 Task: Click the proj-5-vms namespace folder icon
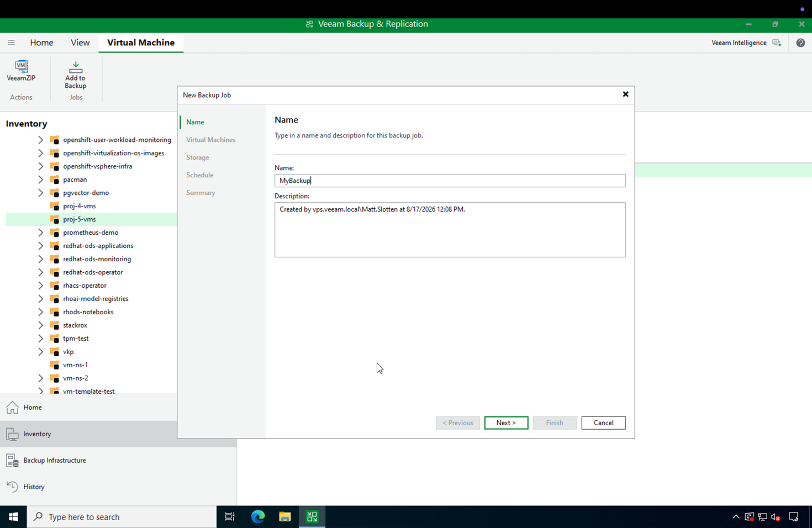[55, 219]
